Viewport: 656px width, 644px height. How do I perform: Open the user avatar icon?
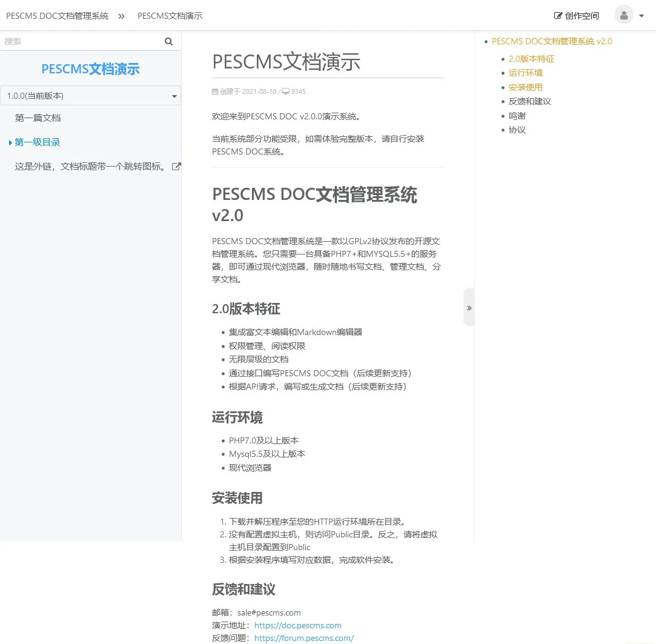(623, 16)
